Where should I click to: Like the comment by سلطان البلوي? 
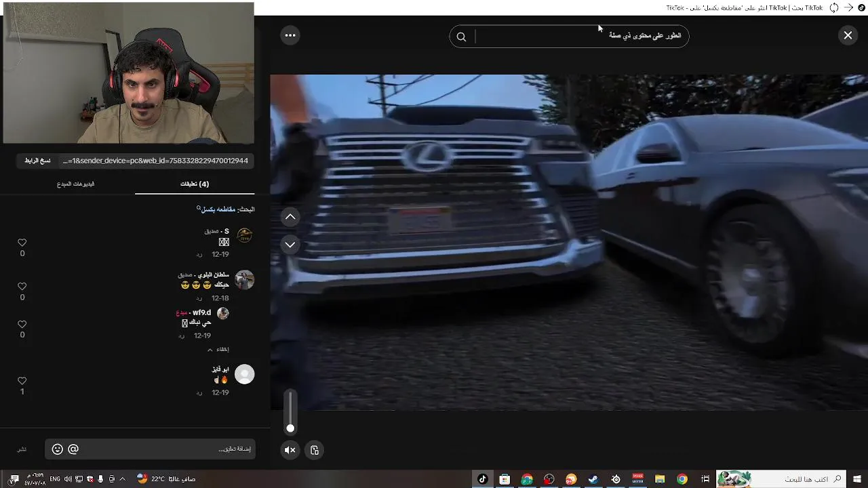click(x=22, y=287)
